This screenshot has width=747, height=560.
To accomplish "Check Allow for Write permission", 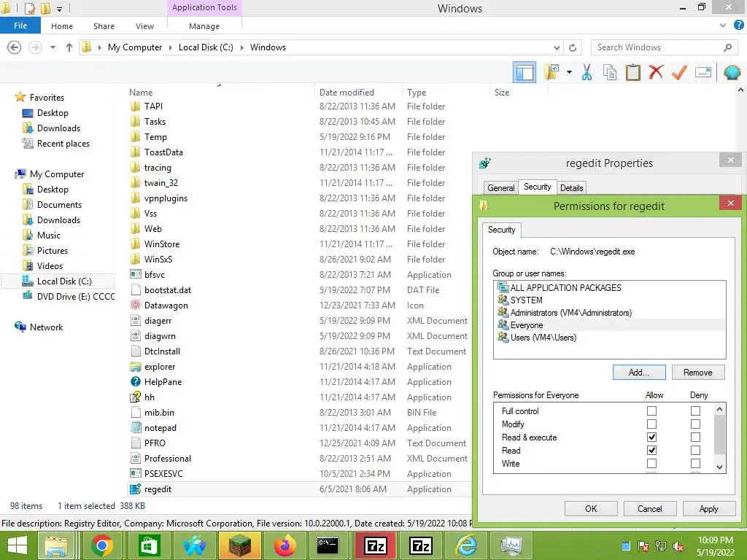I will pyautogui.click(x=651, y=463).
